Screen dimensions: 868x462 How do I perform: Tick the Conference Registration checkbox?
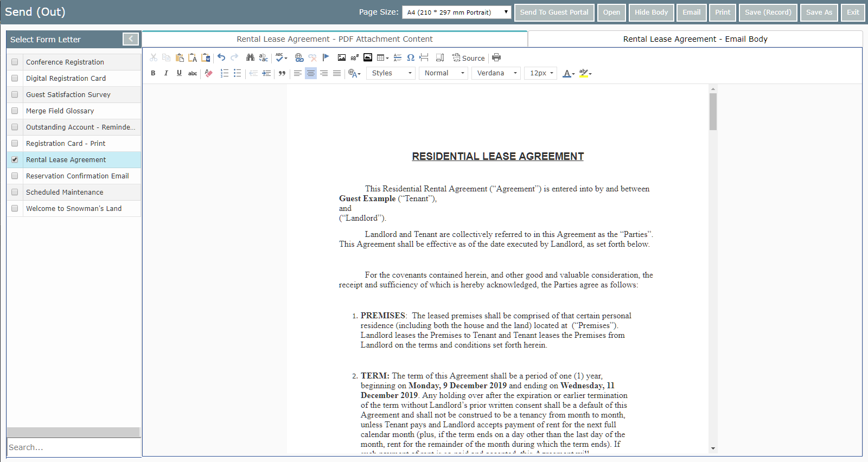coord(15,62)
